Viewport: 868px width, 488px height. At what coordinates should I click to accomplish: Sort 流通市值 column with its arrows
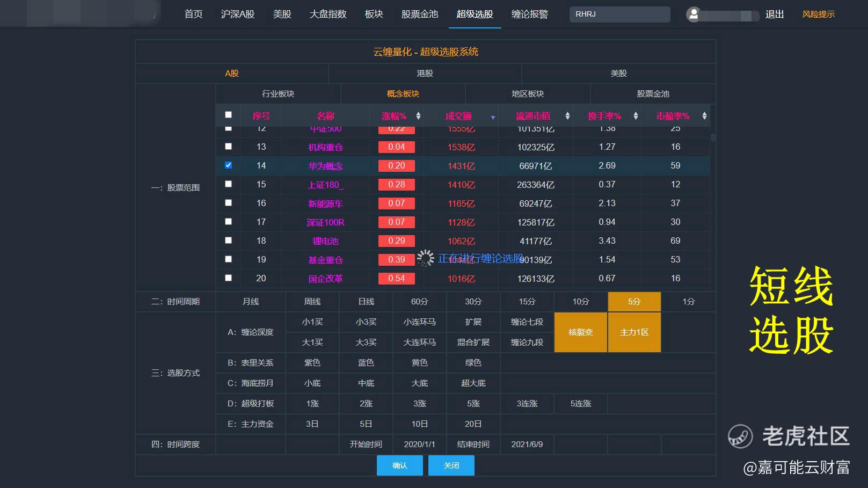coord(567,116)
